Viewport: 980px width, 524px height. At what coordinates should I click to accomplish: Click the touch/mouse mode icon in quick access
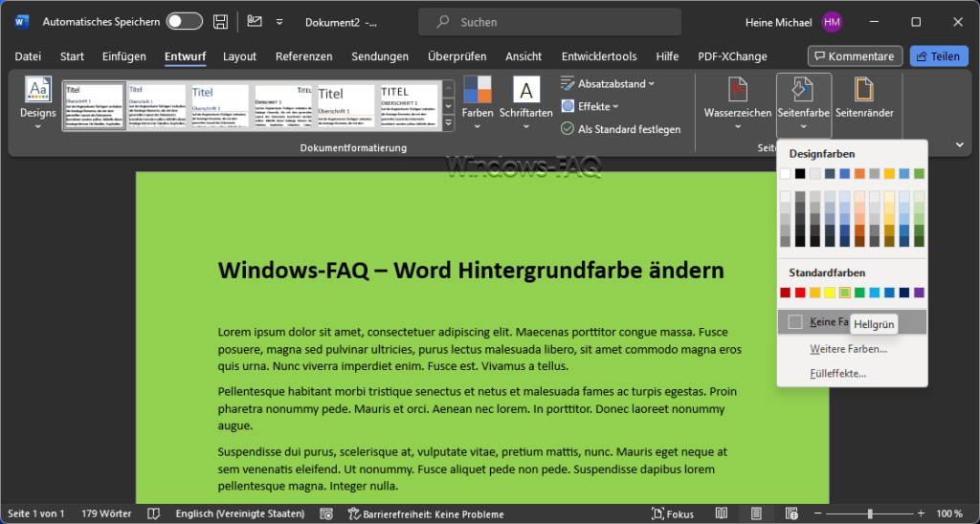coord(254,22)
